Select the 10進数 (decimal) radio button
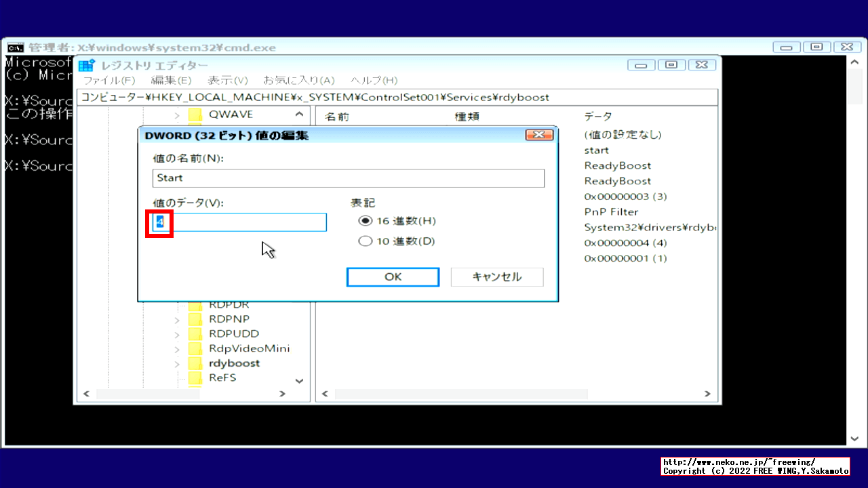The image size is (868, 488). point(364,241)
